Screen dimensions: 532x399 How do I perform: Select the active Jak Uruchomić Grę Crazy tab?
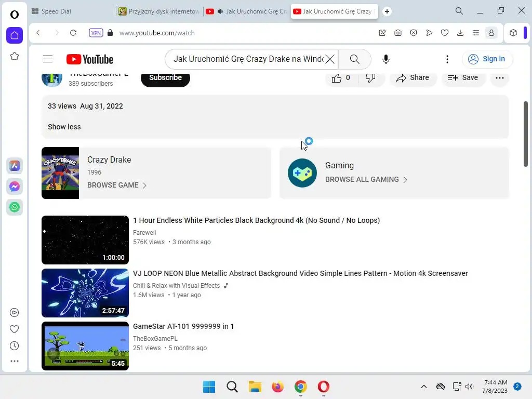[334, 11]
